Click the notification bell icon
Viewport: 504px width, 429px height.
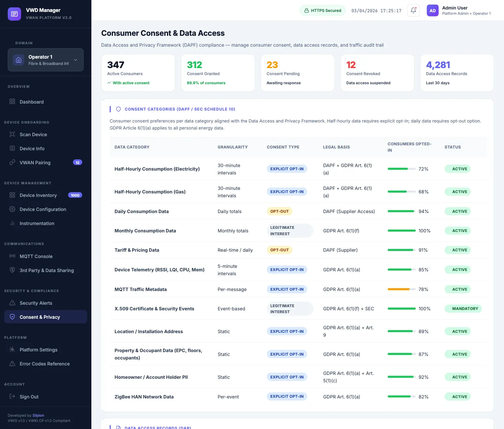coord(413,10)
